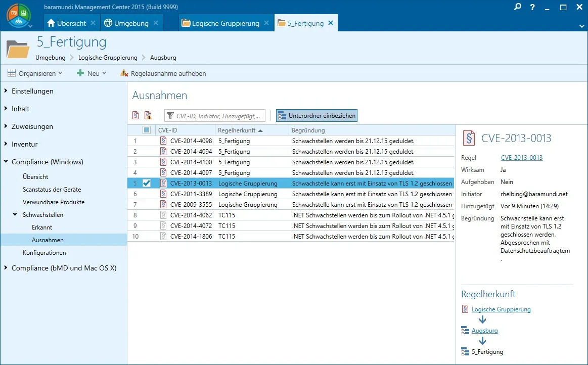The image size is (588, 365).
Task: Select the row with CVE-2014-4062
Action: tap(291, 215)
